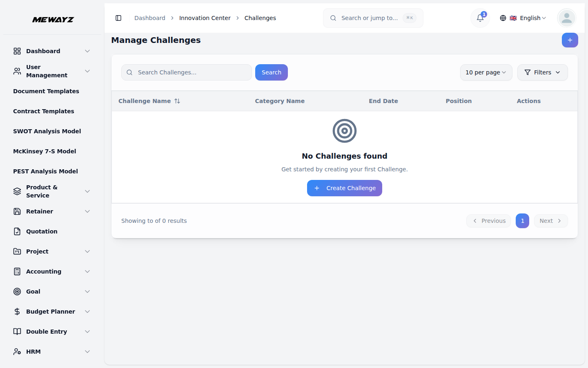Screen dimensions: 588x368
Task: Click the Goal target icon in sidebar
Action: click(17, 292)
